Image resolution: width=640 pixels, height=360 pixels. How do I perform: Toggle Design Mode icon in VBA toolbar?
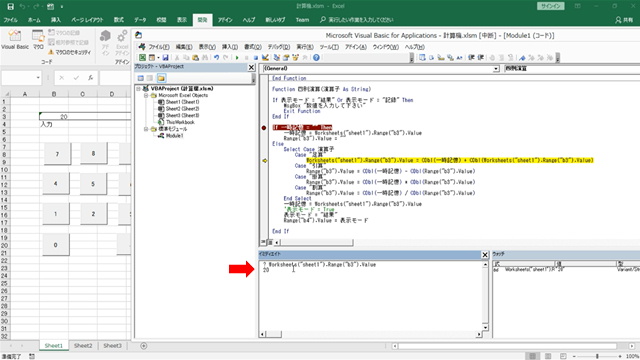(265, 58)
